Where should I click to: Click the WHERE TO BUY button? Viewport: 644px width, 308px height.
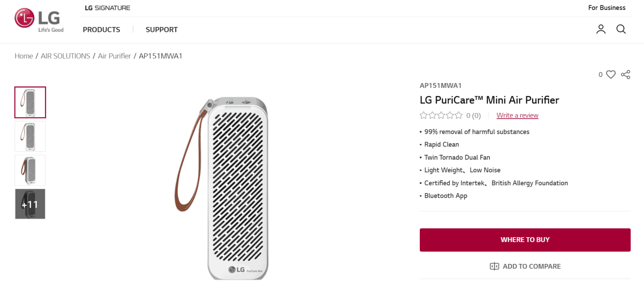525,240
